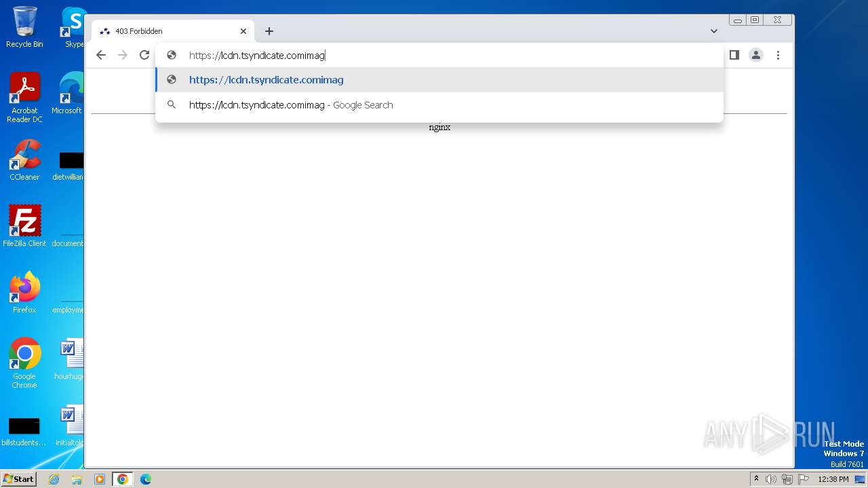Click in the address bar URL field

coord(439,56)
